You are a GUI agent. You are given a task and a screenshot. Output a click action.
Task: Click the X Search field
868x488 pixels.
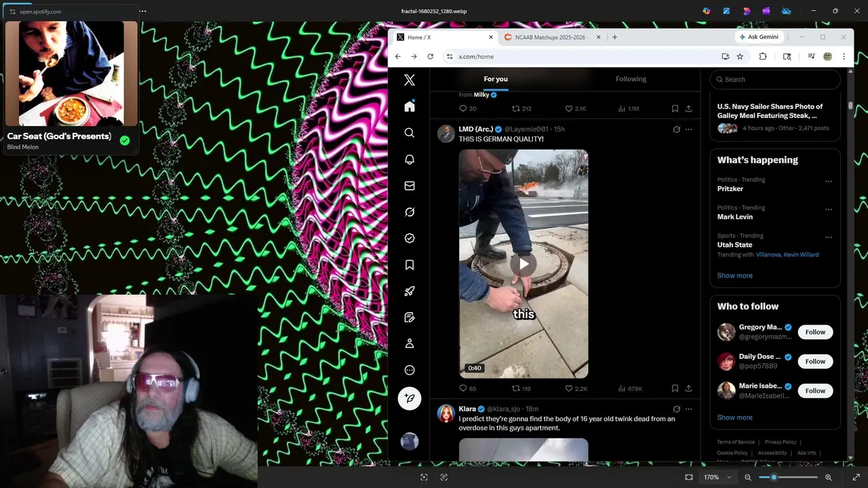tap(775, 79)
